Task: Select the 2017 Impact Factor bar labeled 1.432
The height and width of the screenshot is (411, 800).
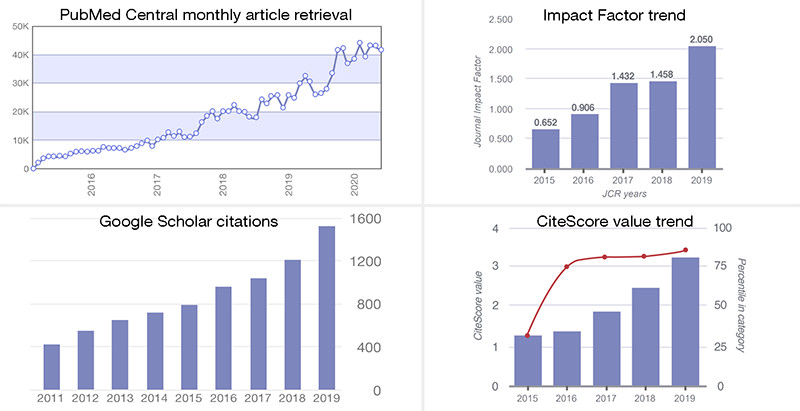Action: (623, 126)
